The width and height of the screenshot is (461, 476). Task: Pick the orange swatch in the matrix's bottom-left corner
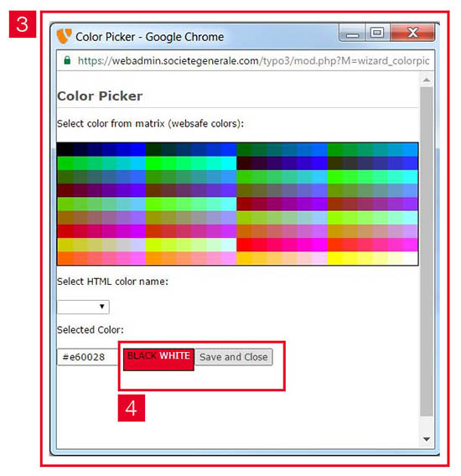[x=65, y=258]
